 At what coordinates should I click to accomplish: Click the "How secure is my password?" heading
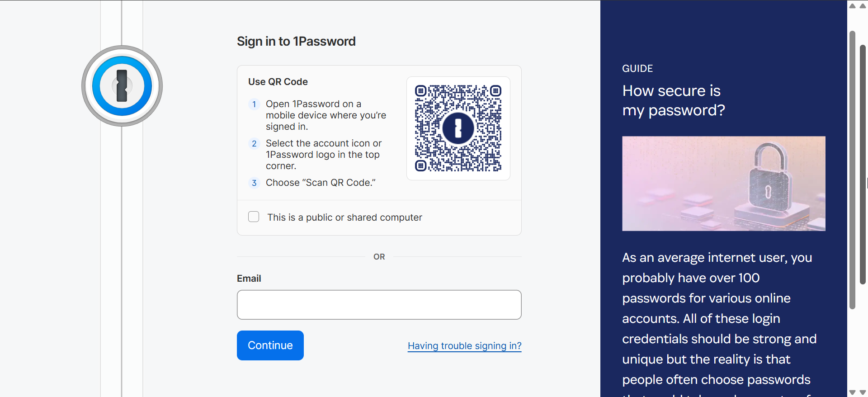[x=673, y=100]
